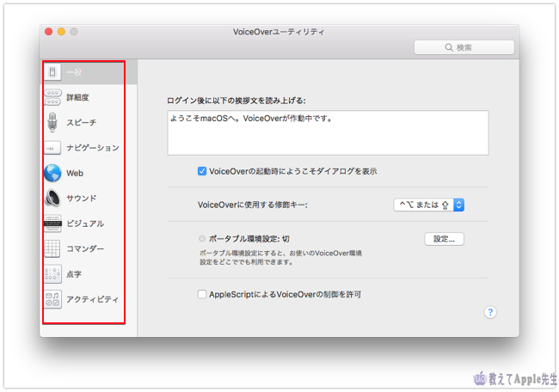Select the 点字 category label
Image resolution: width=559 pixels, height=392 pixels.
(x=74, y=274)
